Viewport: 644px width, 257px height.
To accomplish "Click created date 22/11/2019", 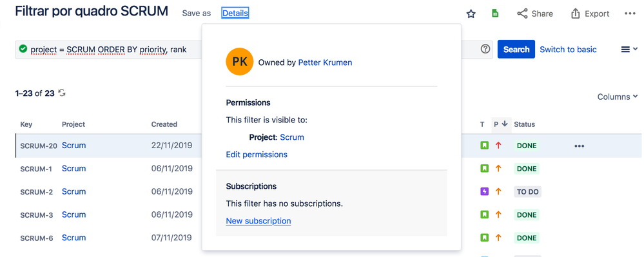I will click(x=171, y=146).
